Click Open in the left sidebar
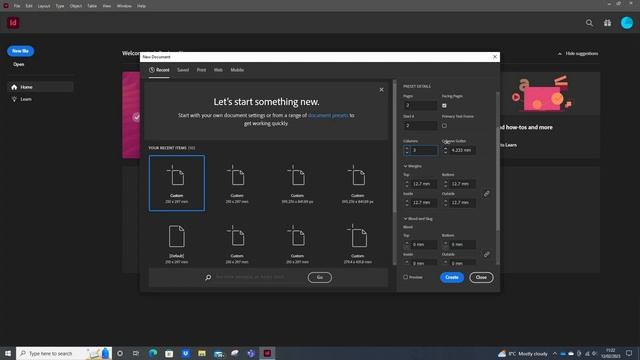The image size is (640, 360). click(18, 64)
